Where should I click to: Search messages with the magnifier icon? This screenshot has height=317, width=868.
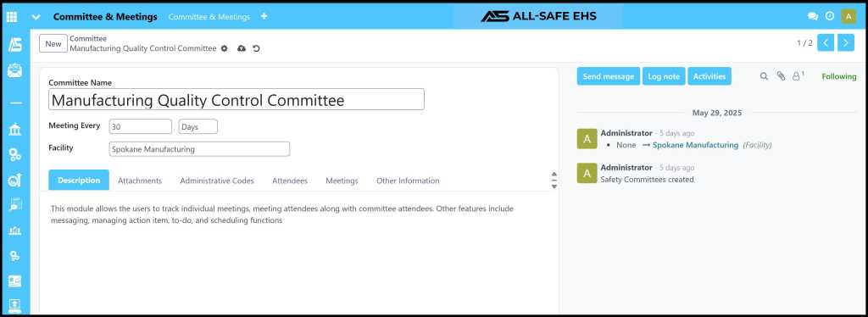(x=764, y=76)
